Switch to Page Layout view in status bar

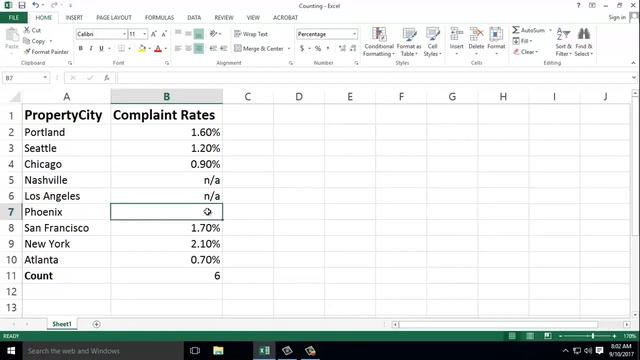[530, 336]
